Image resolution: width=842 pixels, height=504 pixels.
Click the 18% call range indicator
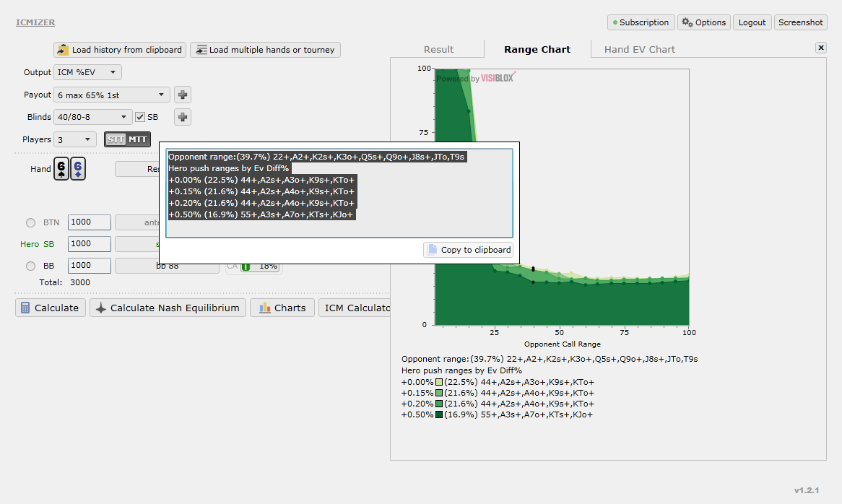click(x=261, y=266)
